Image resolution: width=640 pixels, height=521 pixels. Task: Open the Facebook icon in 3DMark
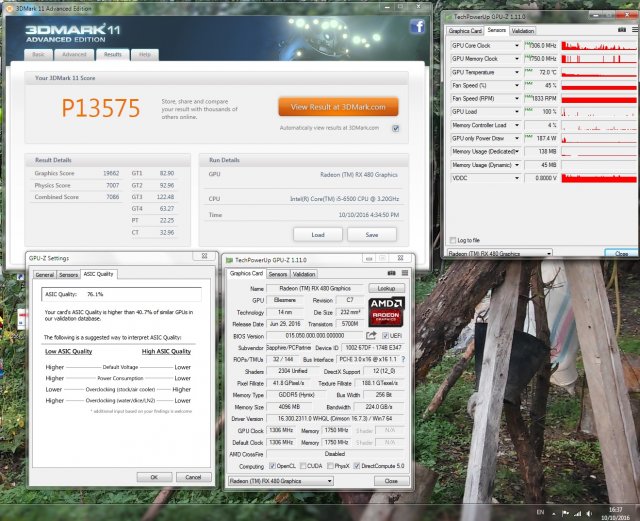pos(417,27)
